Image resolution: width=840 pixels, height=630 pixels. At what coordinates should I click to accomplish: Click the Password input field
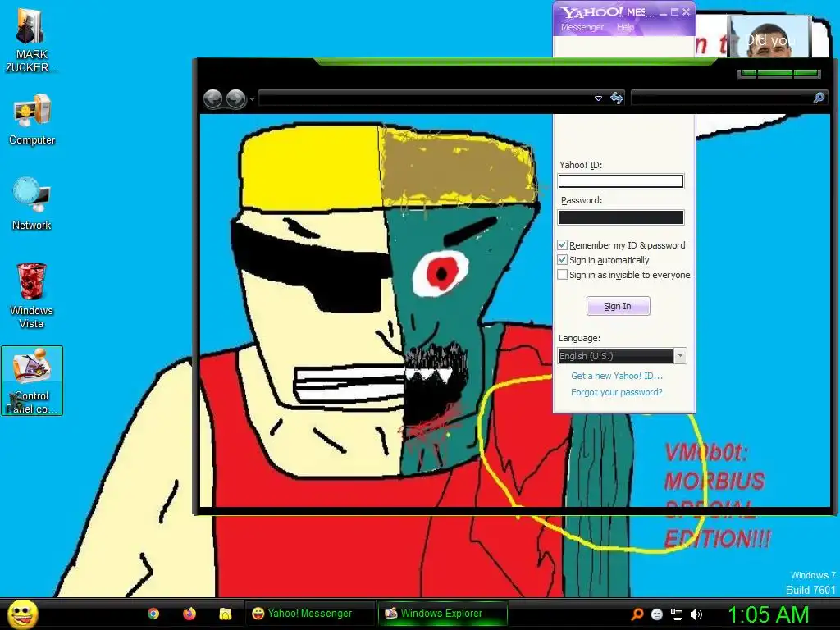[621, 217]
